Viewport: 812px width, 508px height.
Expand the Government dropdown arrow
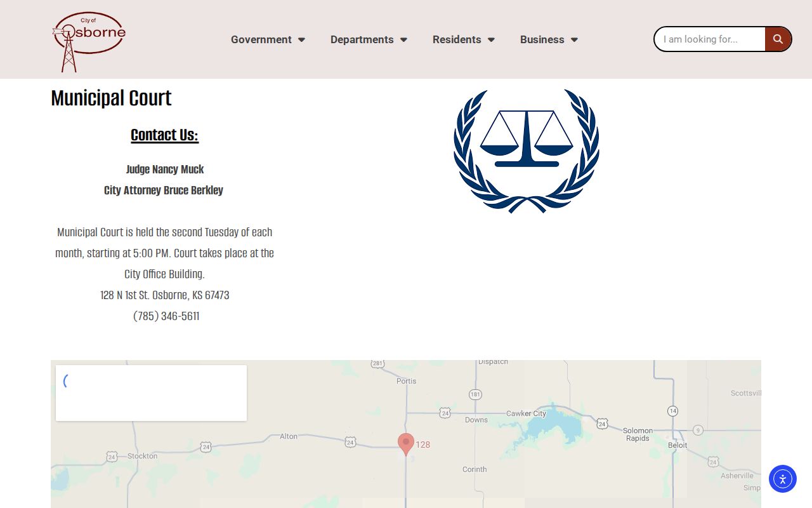[302, 39]
